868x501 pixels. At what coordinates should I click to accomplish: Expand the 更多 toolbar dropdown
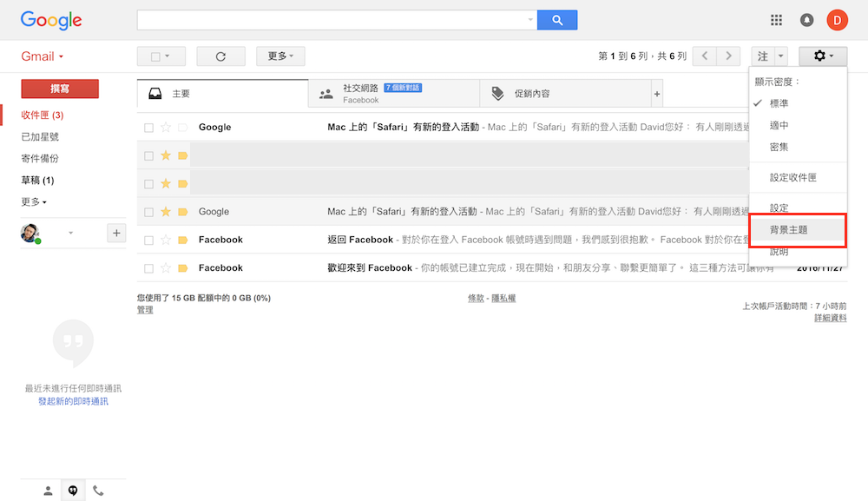point(280,56)
